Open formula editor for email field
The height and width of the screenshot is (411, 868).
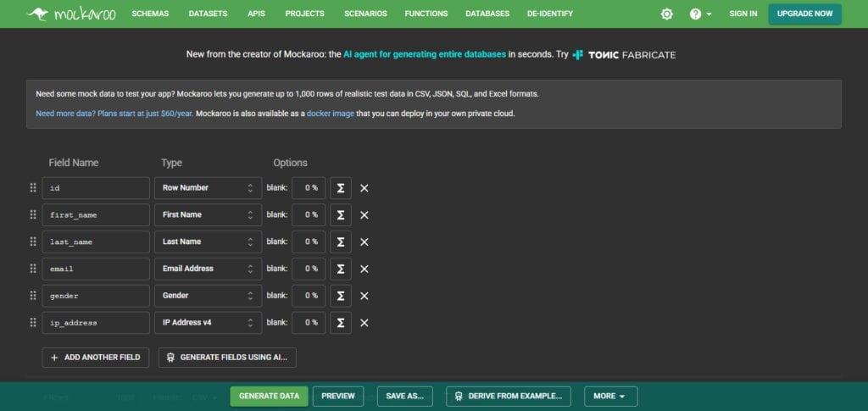coord(341,269)
